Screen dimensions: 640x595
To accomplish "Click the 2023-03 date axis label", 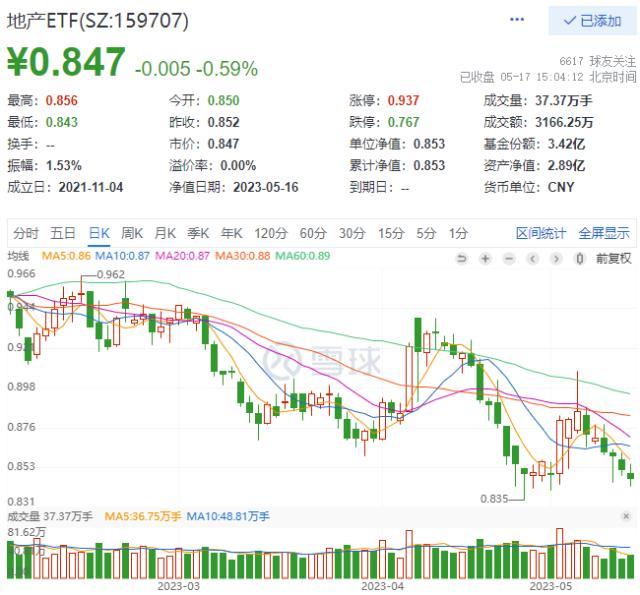I will click(178, 586).
